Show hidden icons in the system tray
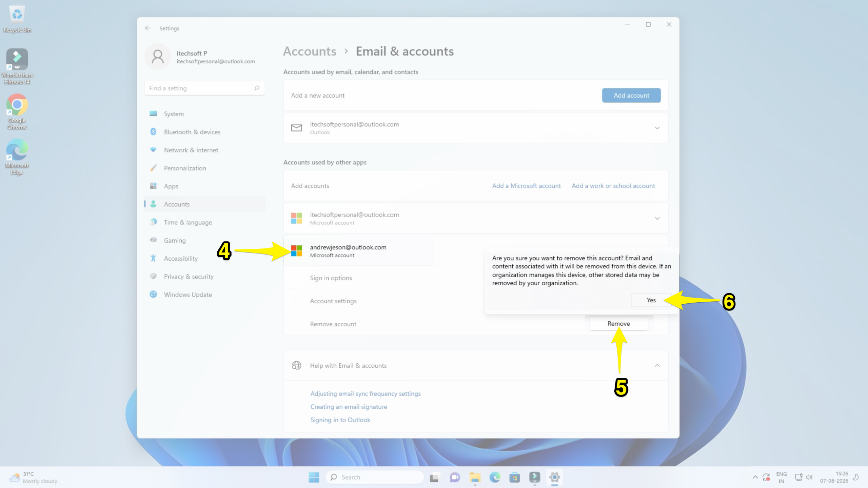The image size is (868, 488). tap(755, 477)
